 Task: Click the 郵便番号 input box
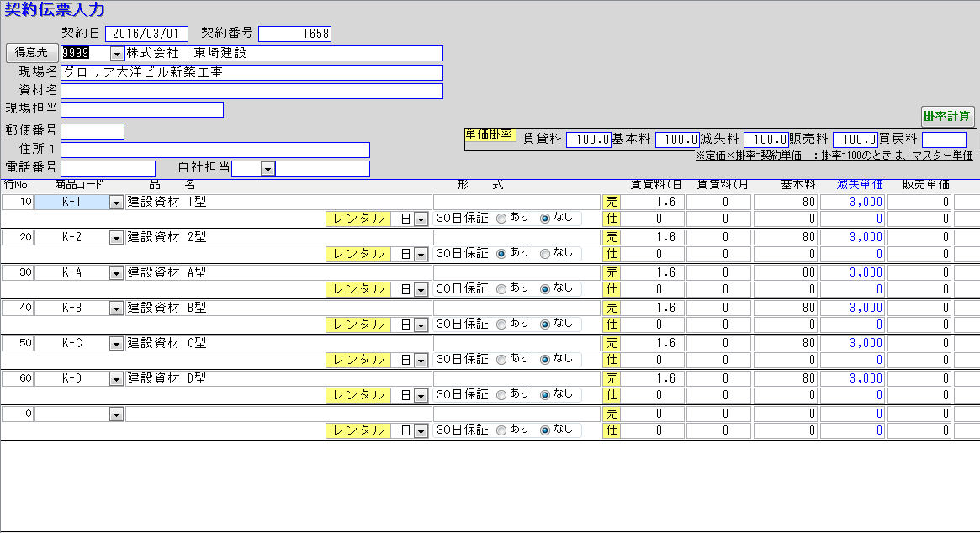(93, 131)
